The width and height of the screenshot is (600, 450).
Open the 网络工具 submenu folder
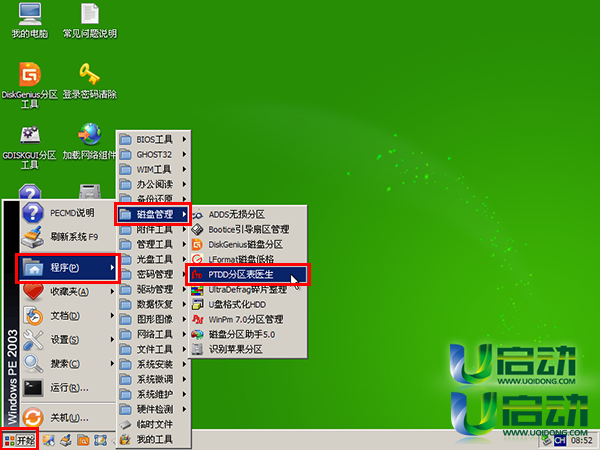[153, 334]
